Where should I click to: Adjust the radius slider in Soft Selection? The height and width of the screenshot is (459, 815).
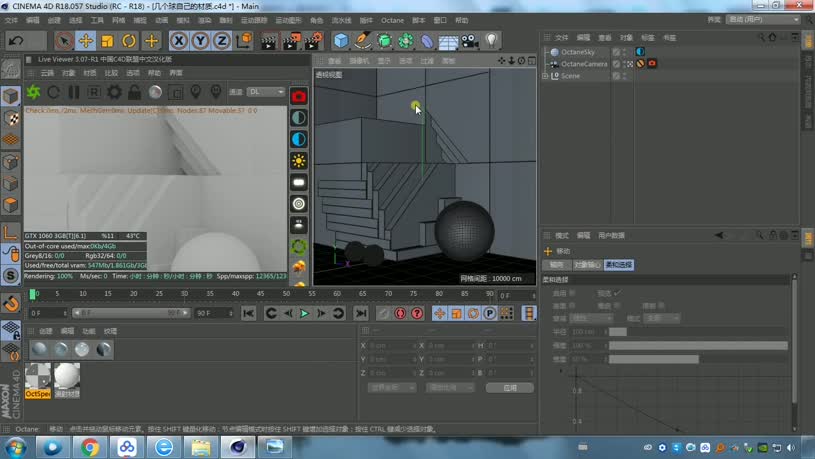pos(698,332)
